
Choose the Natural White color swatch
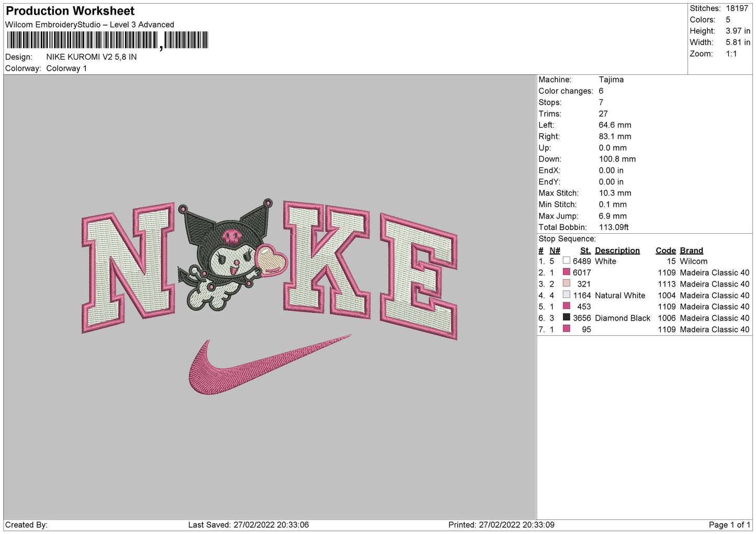(x=566, y=295)
